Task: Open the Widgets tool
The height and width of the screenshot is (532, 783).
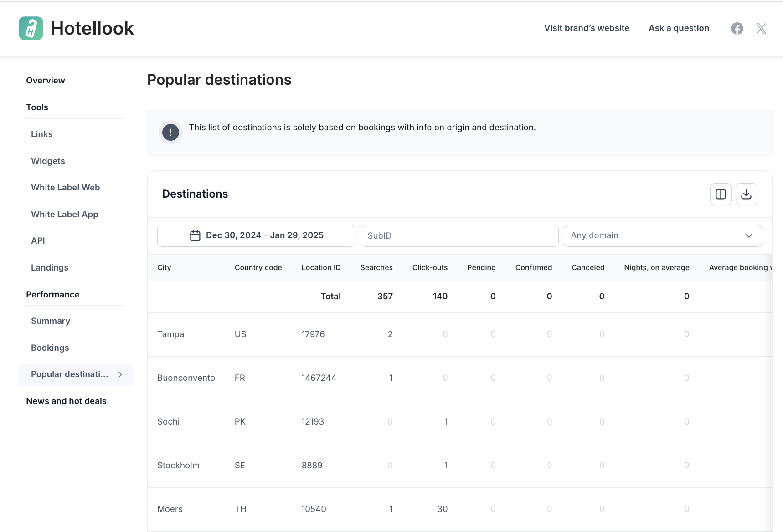Action: coord(48,161)
